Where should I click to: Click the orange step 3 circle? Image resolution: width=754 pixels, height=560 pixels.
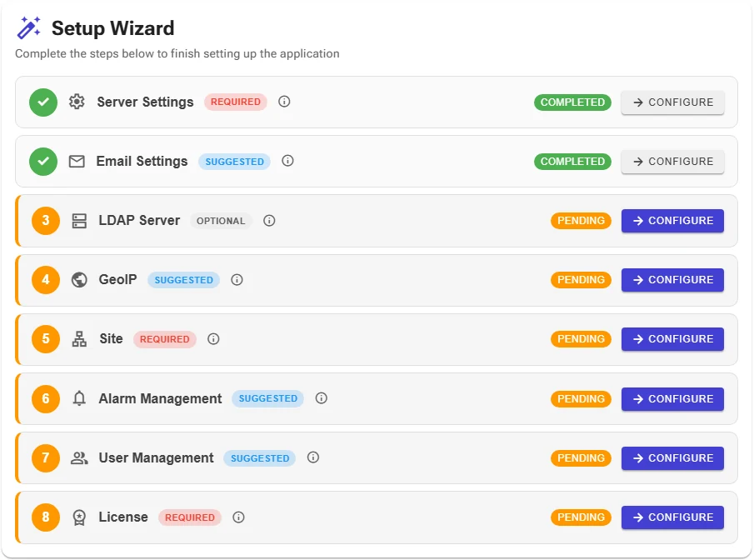pyautogui.click(x=46, y=220)
